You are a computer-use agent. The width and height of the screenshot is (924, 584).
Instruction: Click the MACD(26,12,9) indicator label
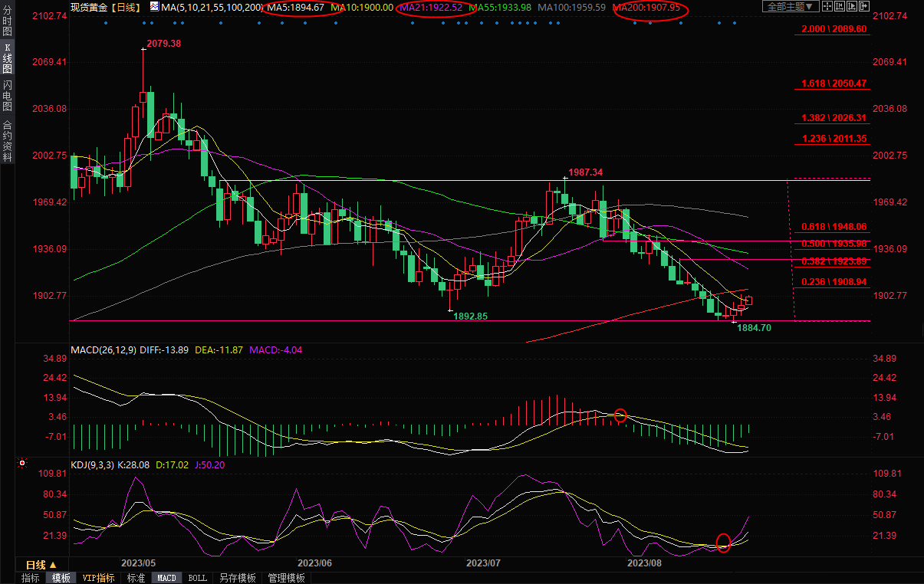tap(103, 349)
